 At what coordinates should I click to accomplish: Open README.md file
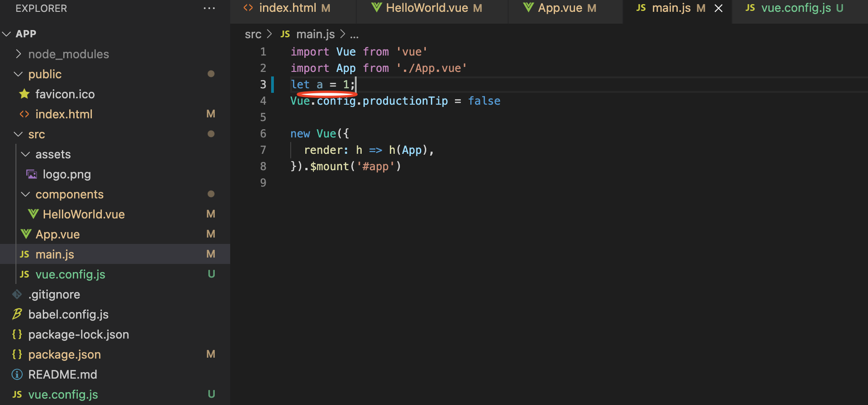(63, 375)
